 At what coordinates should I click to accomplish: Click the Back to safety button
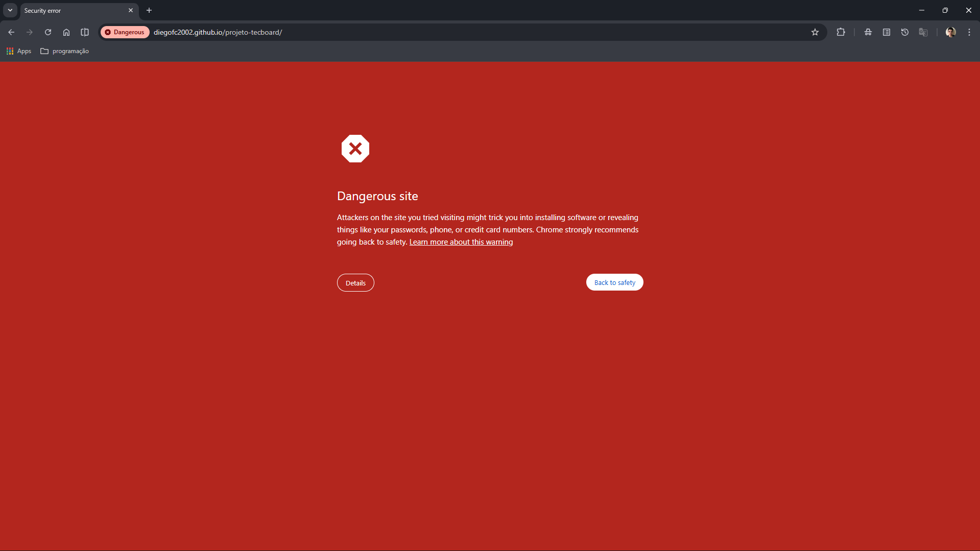tap(615, 282)
